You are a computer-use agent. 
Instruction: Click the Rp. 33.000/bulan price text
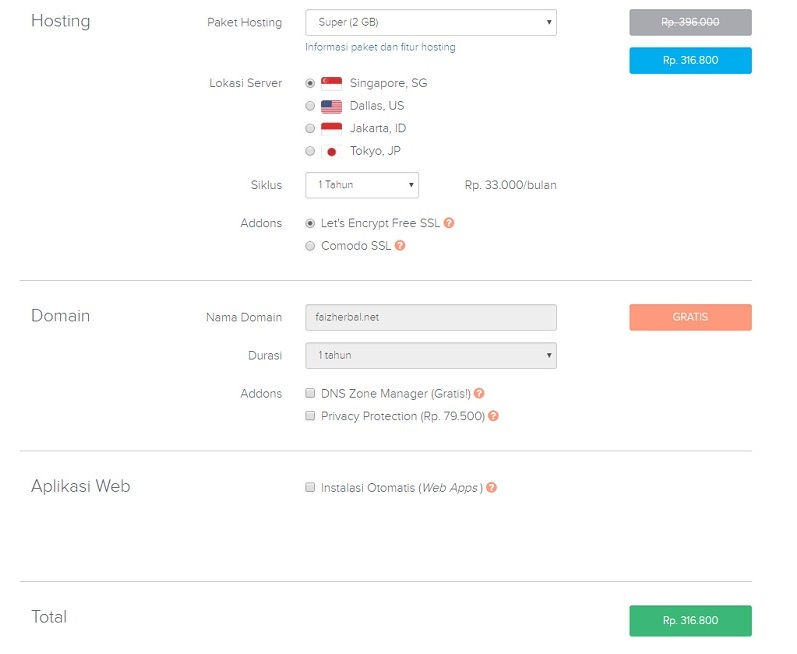click(510, 185)
